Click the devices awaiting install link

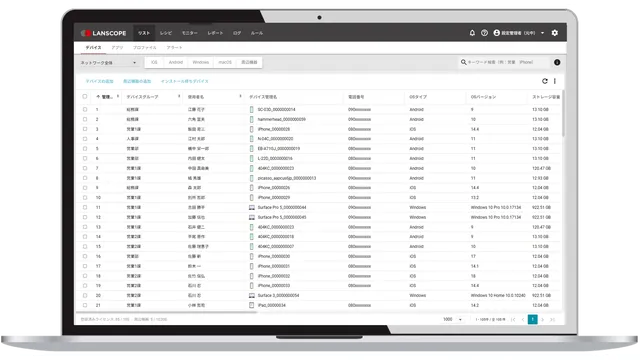coord(184,81)
